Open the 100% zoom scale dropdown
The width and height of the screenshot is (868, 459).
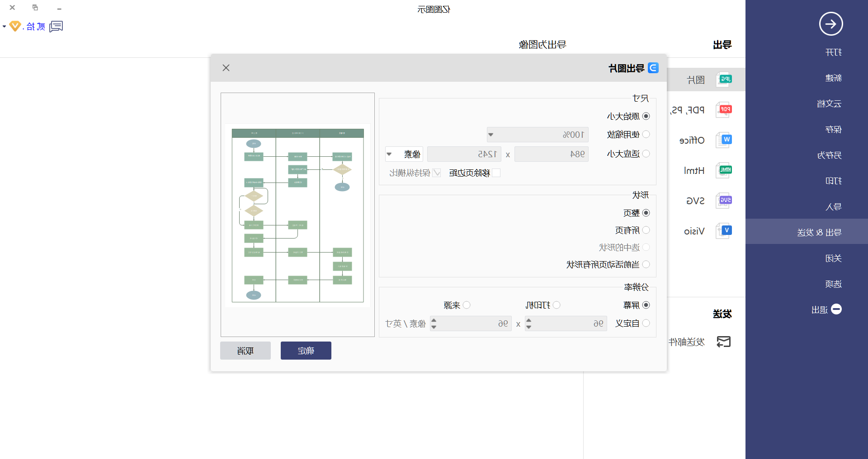click(538, 135)
